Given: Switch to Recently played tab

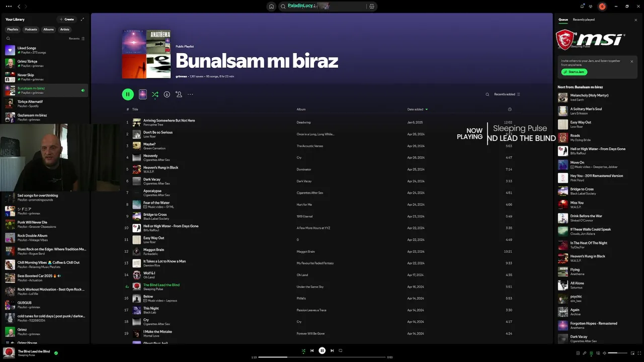Looking at the screenshot, I should pos(584,20).
